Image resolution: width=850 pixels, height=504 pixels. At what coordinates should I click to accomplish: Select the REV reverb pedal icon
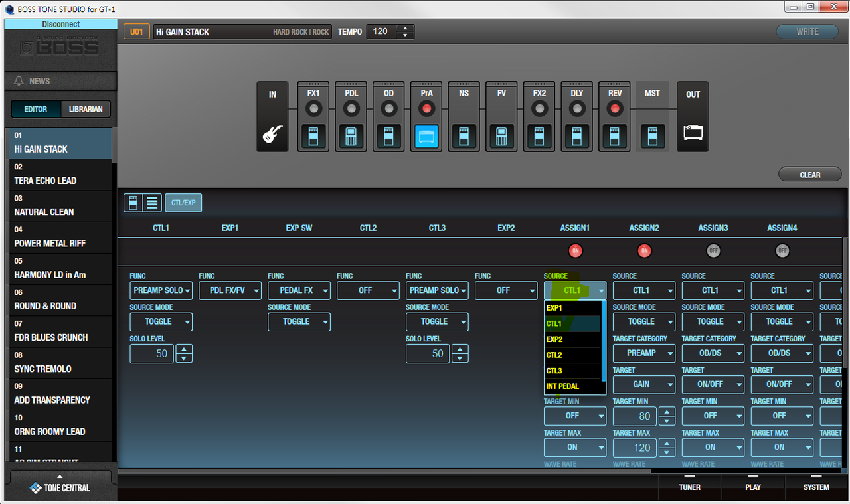coord(615,136)
